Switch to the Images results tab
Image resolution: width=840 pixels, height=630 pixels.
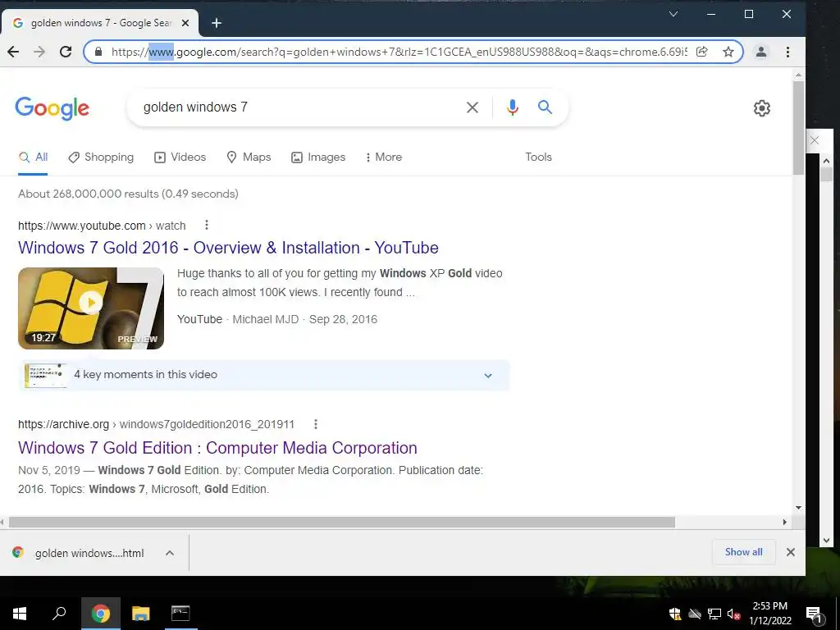tap(318, 157)
